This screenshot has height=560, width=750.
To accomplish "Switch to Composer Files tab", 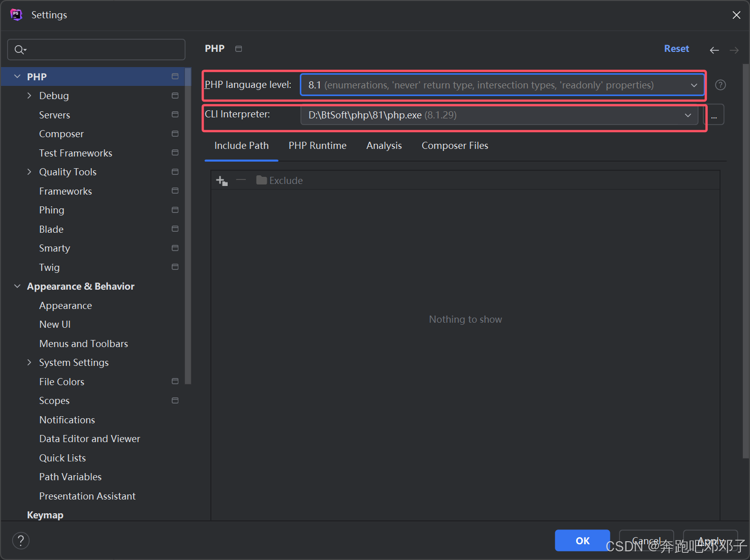I will tap(455, 146).
